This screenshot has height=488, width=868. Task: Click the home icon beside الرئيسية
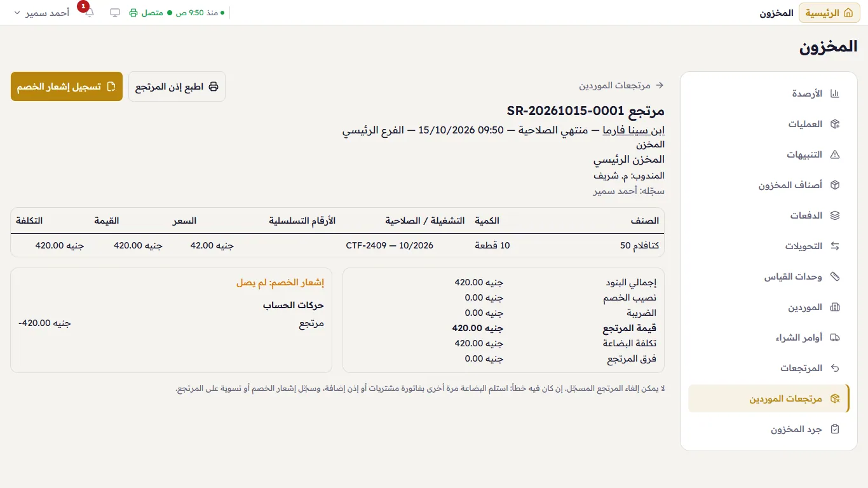848,13
